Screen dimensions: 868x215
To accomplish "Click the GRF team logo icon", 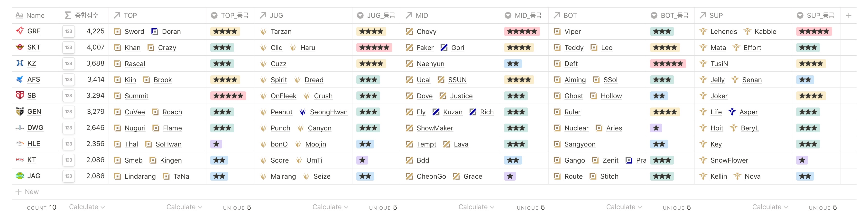I will [x=20, y=31].
